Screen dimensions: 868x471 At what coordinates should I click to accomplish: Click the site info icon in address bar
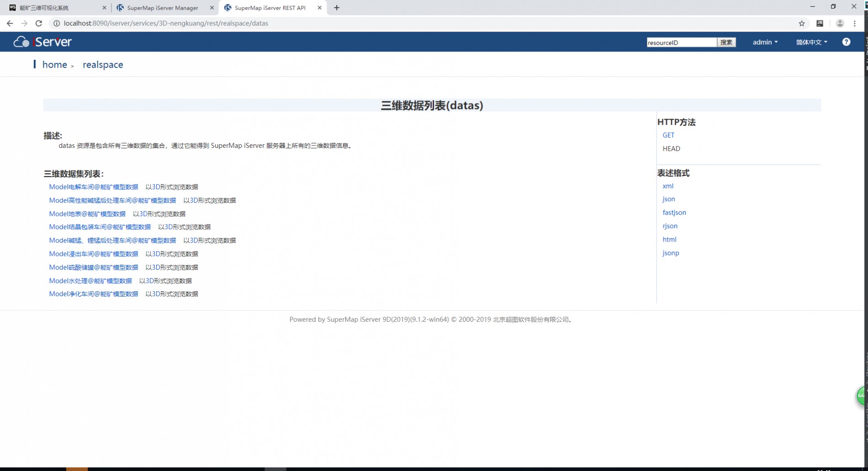pyautogui.click(x=57, y=23)
